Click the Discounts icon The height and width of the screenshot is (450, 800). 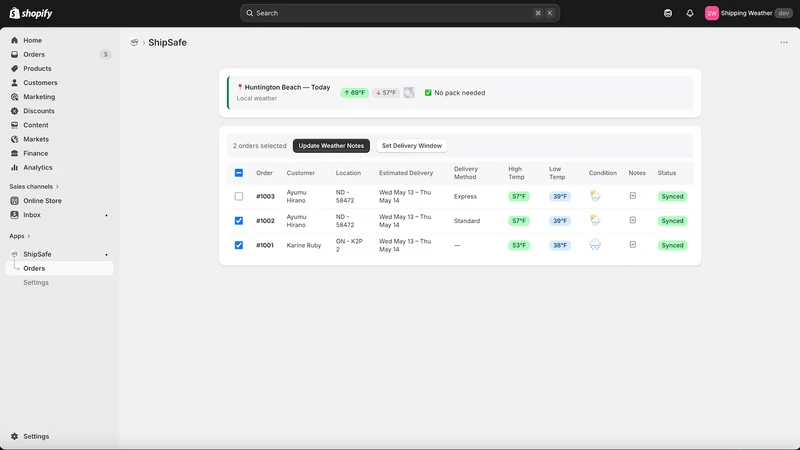[x=14, y=111]
